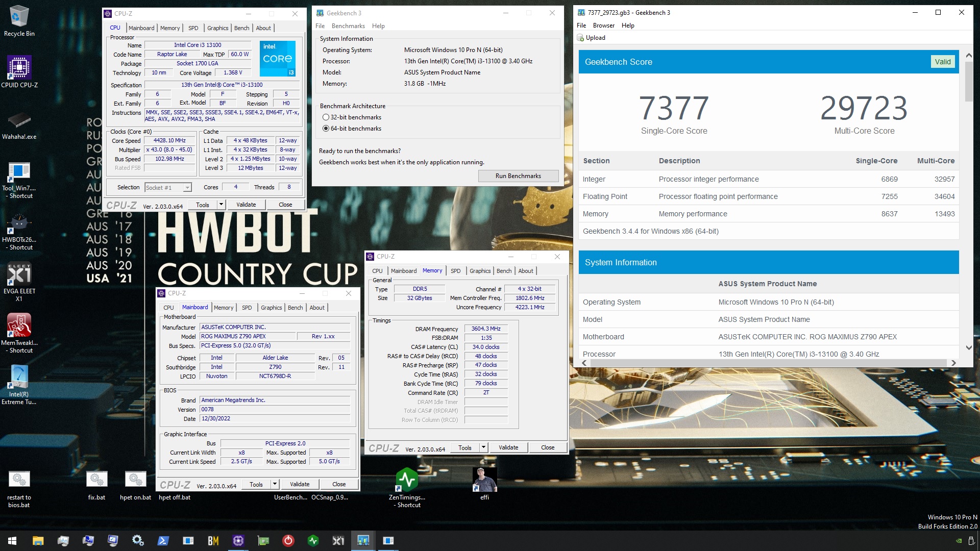Image resolution: width=980 pixels, height=551 pixels.
Task: Open Benchmarks menu in Geekbench 3
Action: (x=348, y=26)
